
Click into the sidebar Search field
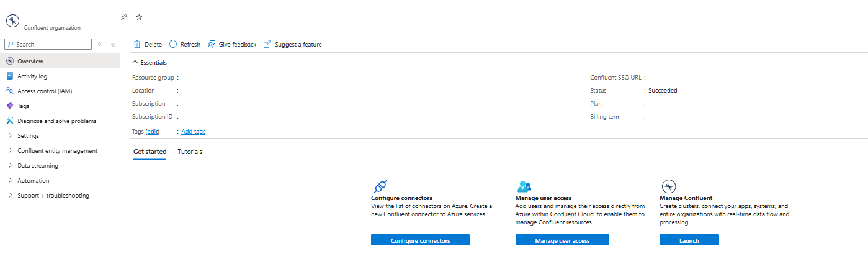48,44
